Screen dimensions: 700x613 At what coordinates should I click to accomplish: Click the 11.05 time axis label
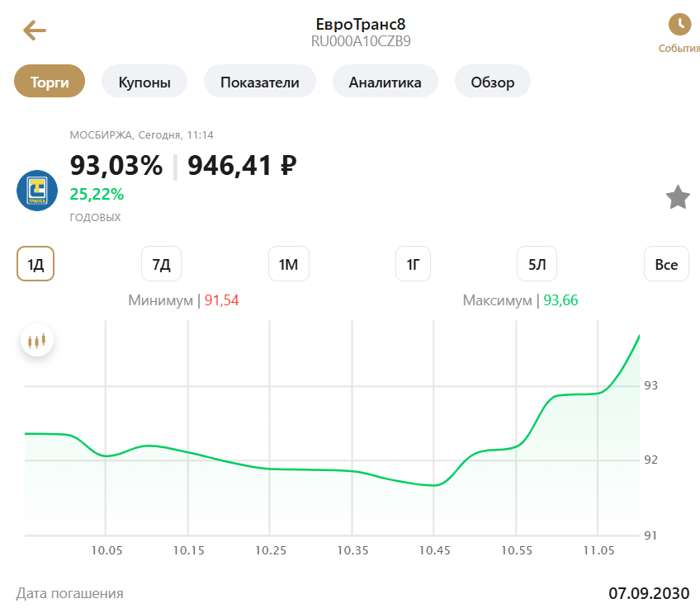click(598, 550)
